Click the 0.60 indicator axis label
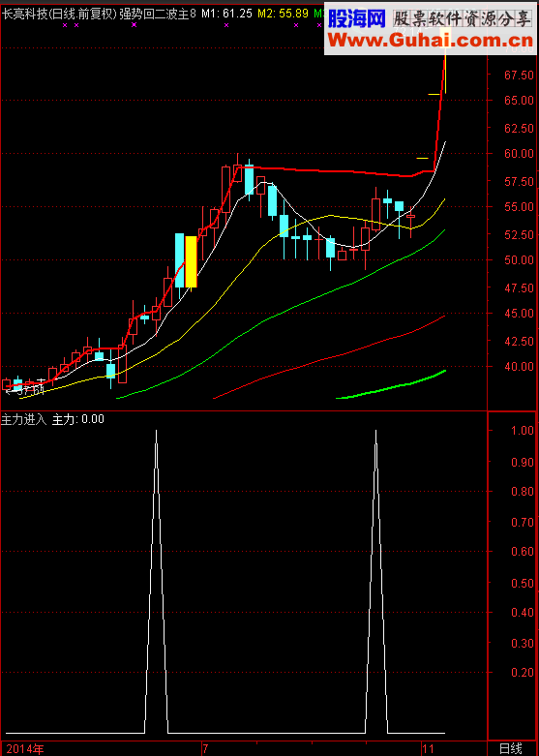This screenshot has height=756, width=539. [x=524, y=552]
